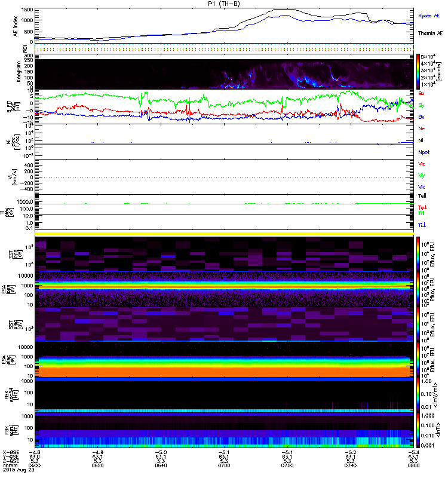Click the -5.4 X-GSE position value

coord(413,452)
